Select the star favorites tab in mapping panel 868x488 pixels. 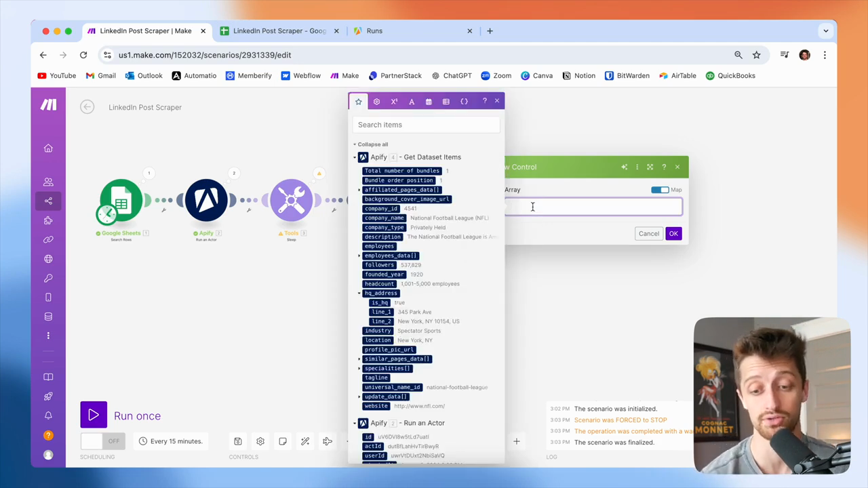click(x=359, y=102)
